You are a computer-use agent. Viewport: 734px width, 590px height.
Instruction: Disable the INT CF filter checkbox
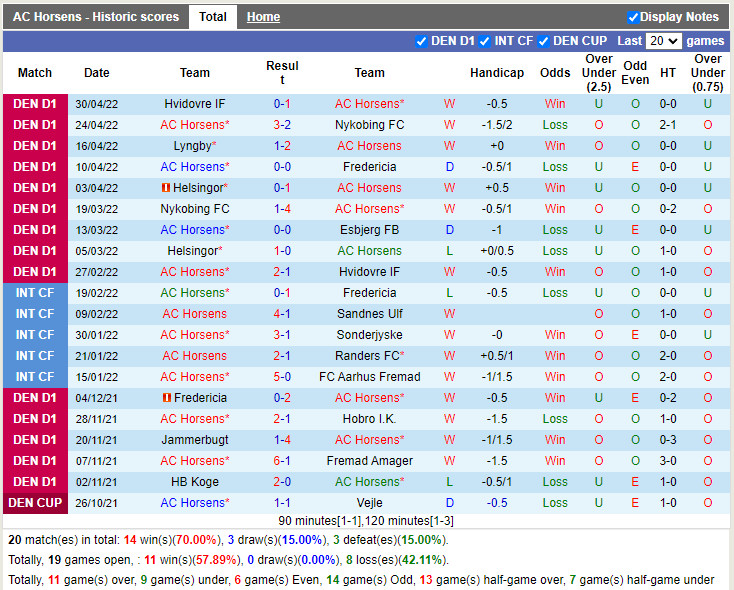pos(484,41)
